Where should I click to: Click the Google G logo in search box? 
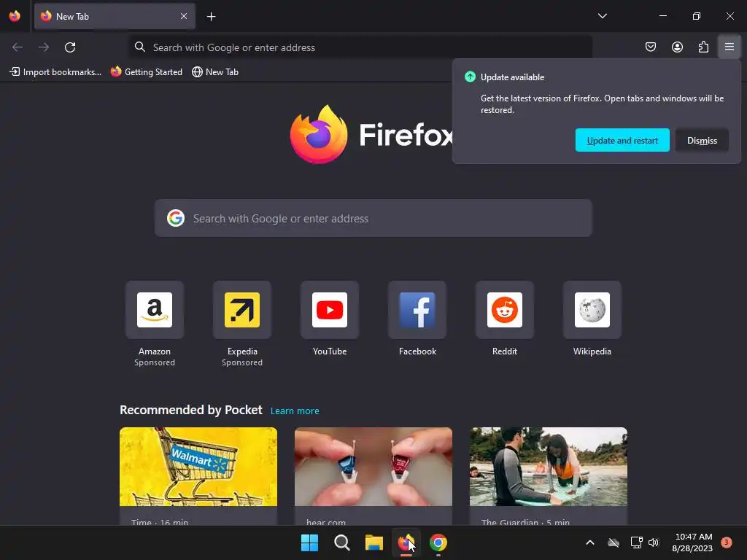[x=176, y=218]
